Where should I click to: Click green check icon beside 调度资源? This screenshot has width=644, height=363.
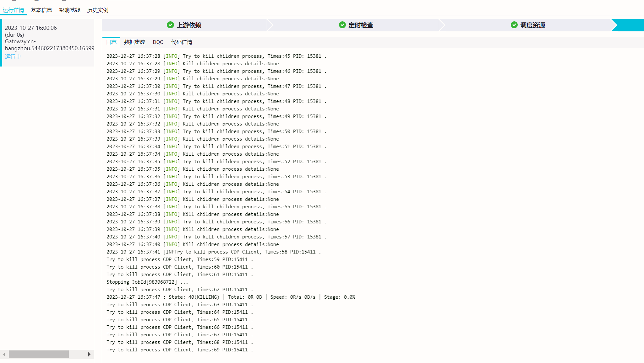pos(514,25)
